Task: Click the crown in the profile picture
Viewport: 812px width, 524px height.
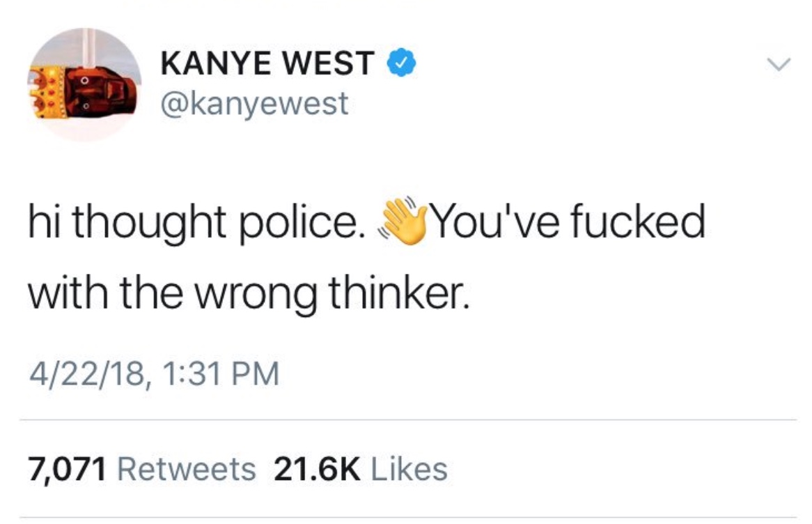Action: pyautogui.click(x=46, y=92)
